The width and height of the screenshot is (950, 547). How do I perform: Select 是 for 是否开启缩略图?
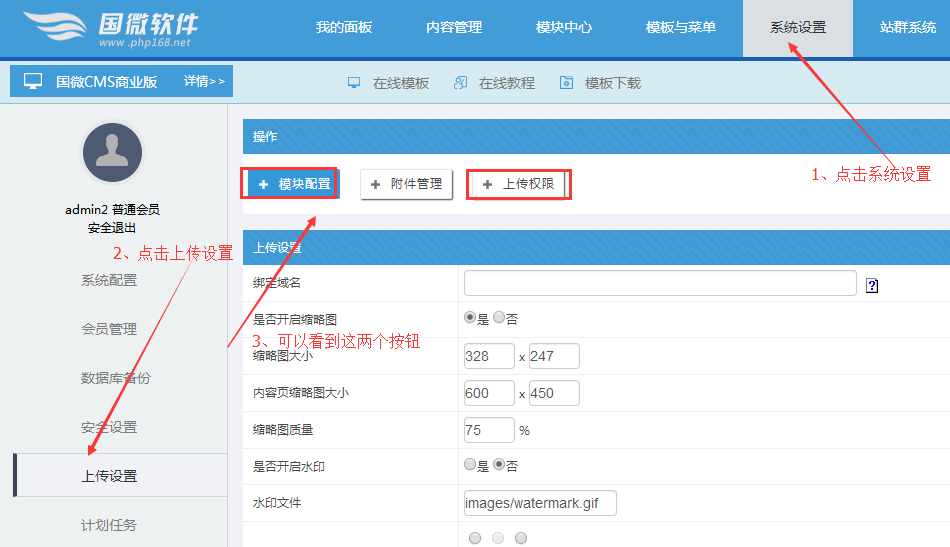(470, 318)
